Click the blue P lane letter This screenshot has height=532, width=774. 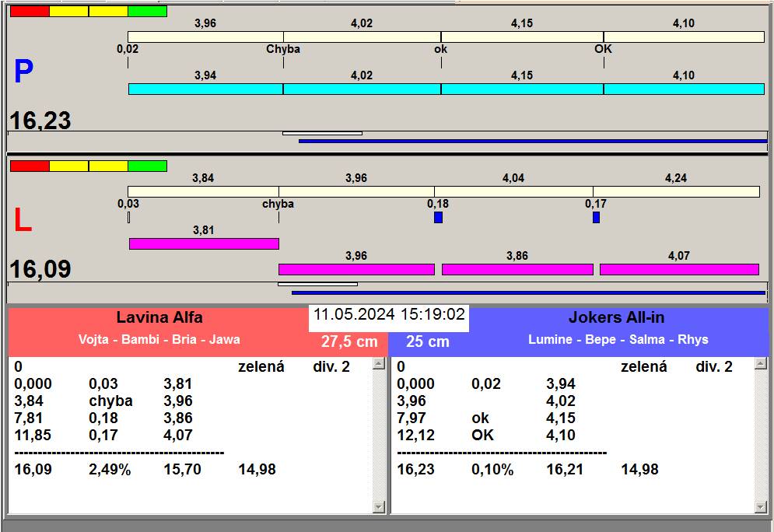(x=23, y=72)
